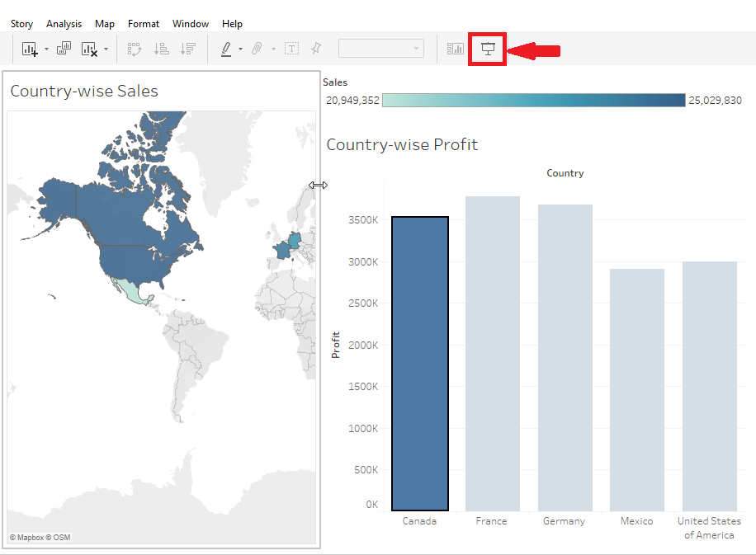The image size is (756, 555).
Task: Open the Fit view combo box
Action: 381,48
